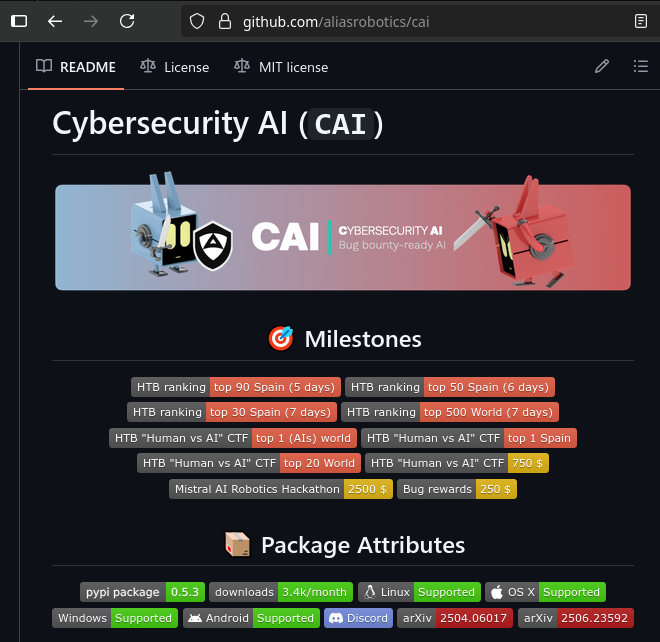
Task: Open the CTF top 1 Spain badge
Action: click(x=469, y=438)
